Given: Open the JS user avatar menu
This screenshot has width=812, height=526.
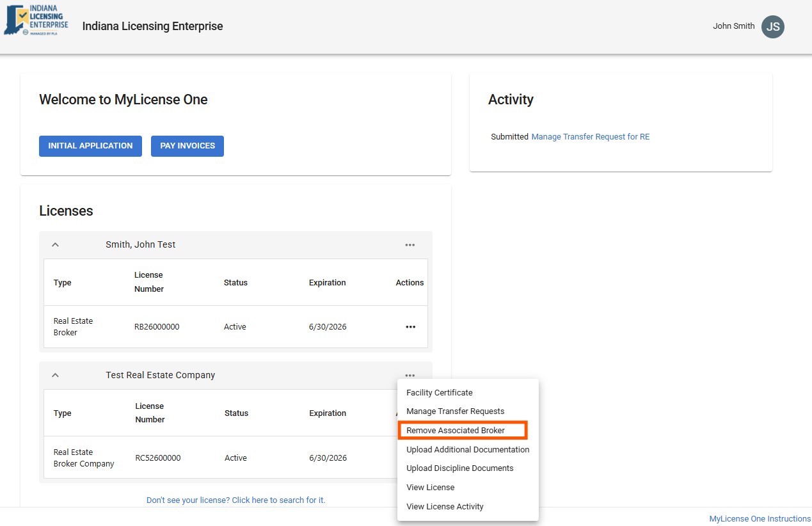Looking at the screenshot, I should [772, 27].
